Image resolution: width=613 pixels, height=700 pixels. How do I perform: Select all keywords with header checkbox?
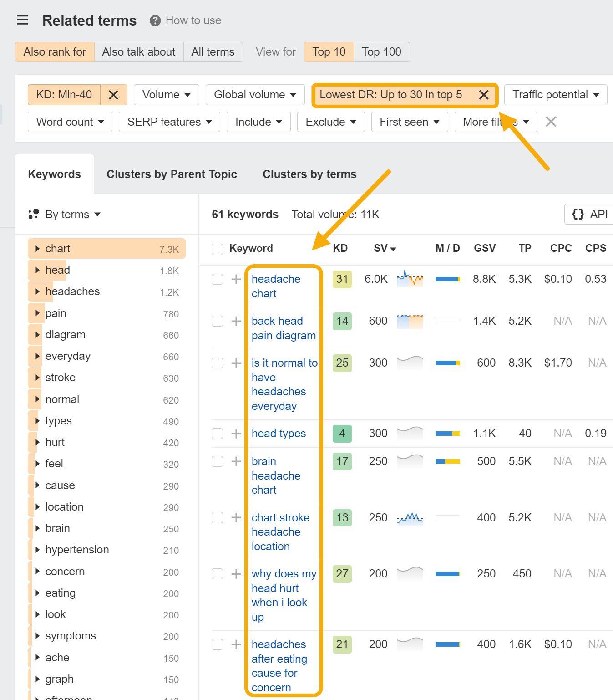pyautogui.click(x=217, y=248)
